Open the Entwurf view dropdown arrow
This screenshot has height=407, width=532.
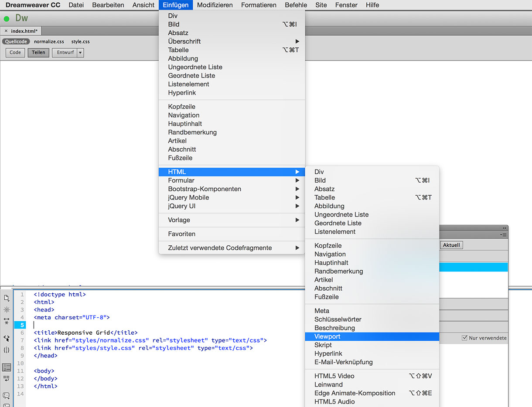pos(80,53)
